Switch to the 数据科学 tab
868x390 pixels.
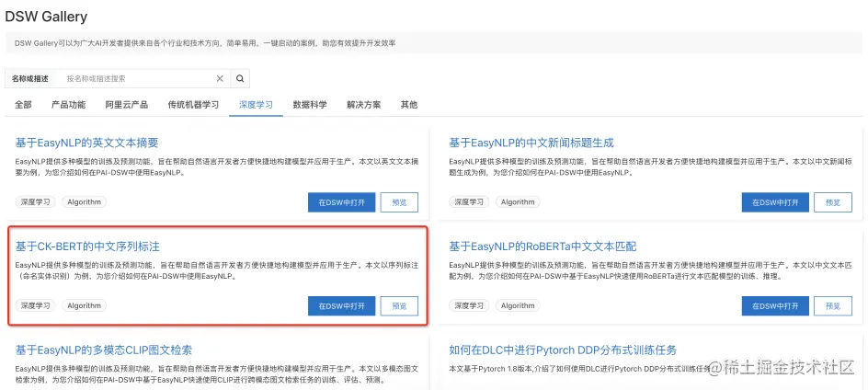310,105
